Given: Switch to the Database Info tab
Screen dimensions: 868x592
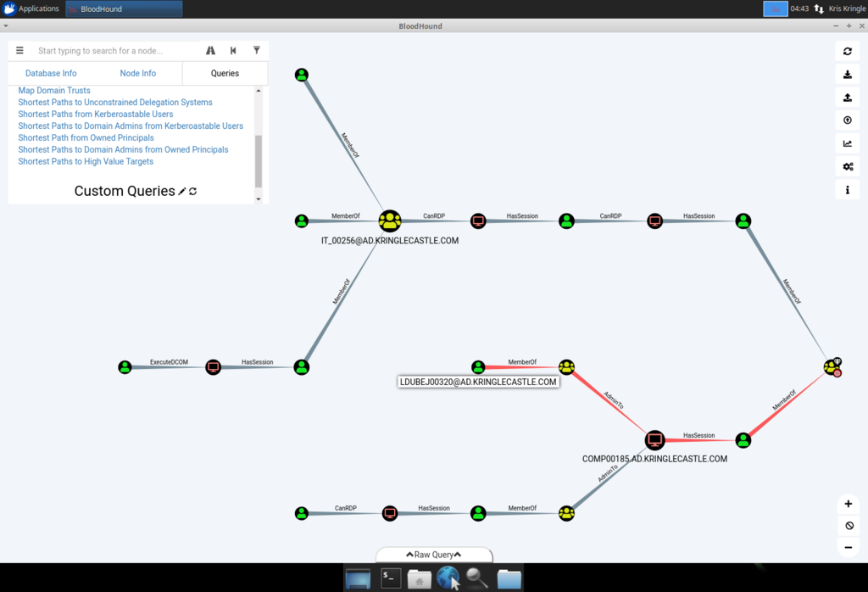Looking at the screenshot, I should click(51, 73).
